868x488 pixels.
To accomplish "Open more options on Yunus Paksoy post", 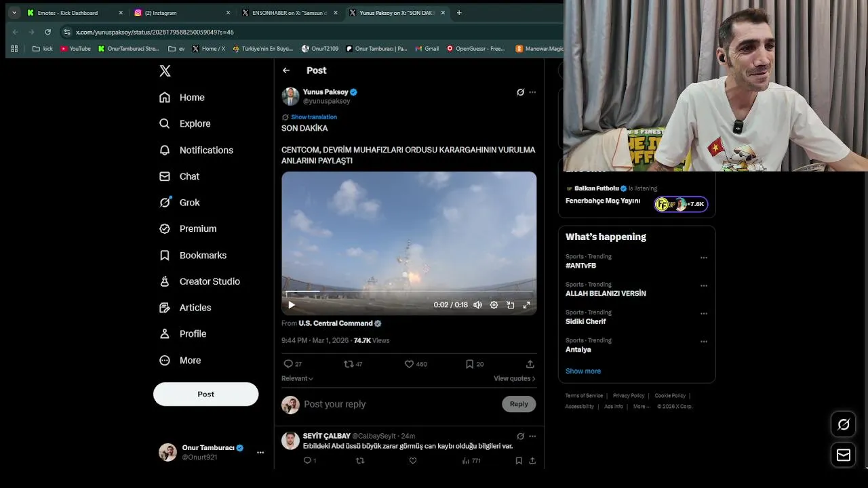I will tap(532, 92).
